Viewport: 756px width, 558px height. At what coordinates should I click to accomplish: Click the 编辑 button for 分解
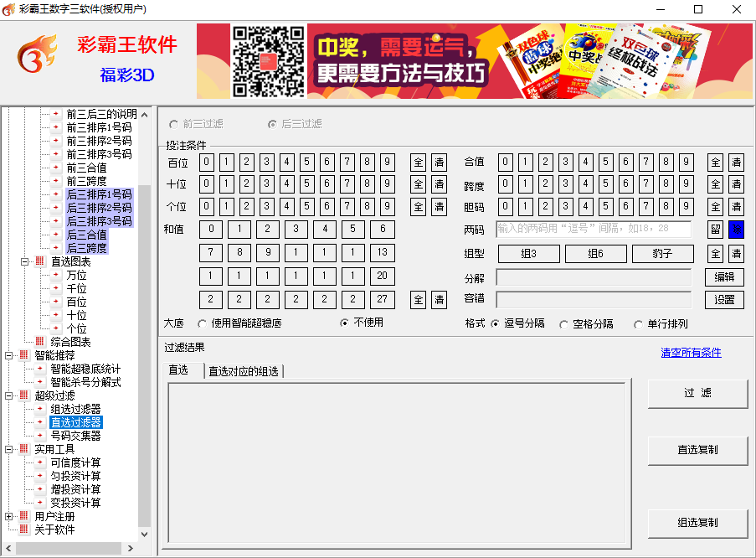[x=724, y=277]
